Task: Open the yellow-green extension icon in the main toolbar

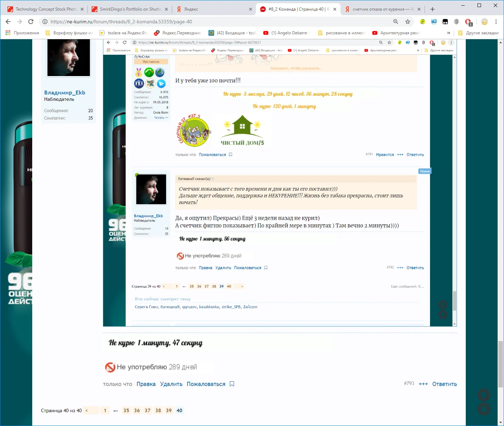Action: [x=423, y=22]
